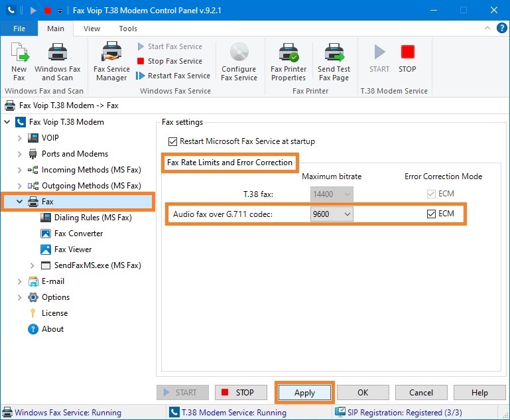
Task: Click the OK button
Action: [363, 393]
